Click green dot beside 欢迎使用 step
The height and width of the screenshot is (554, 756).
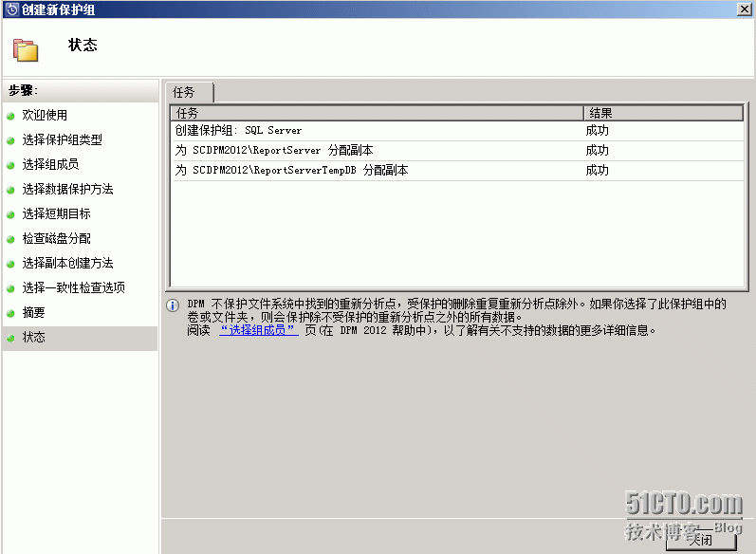(10, 116)
